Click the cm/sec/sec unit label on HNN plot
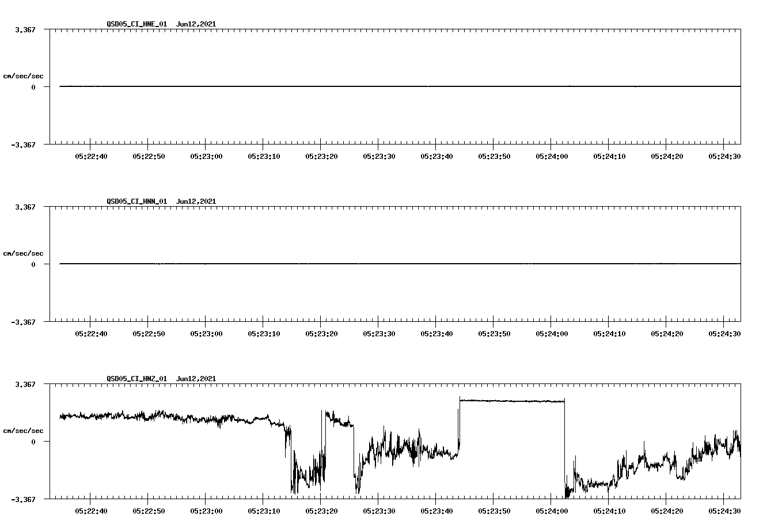 tap(23, 253)
